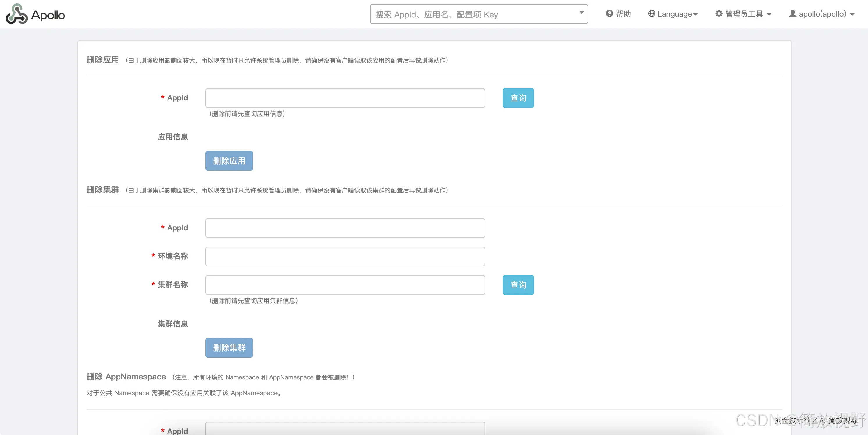Click the apollo user profile icon

793,14
